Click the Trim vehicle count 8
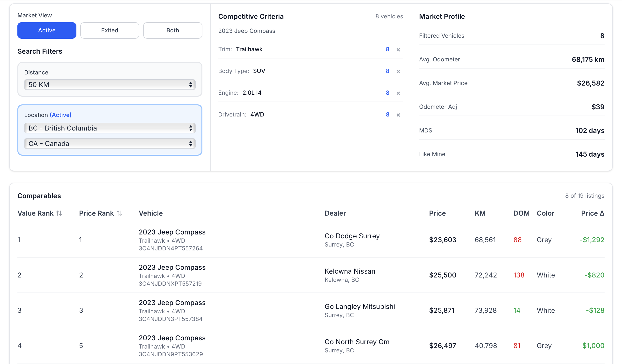 pyautogui.click(x=387, y=49)
